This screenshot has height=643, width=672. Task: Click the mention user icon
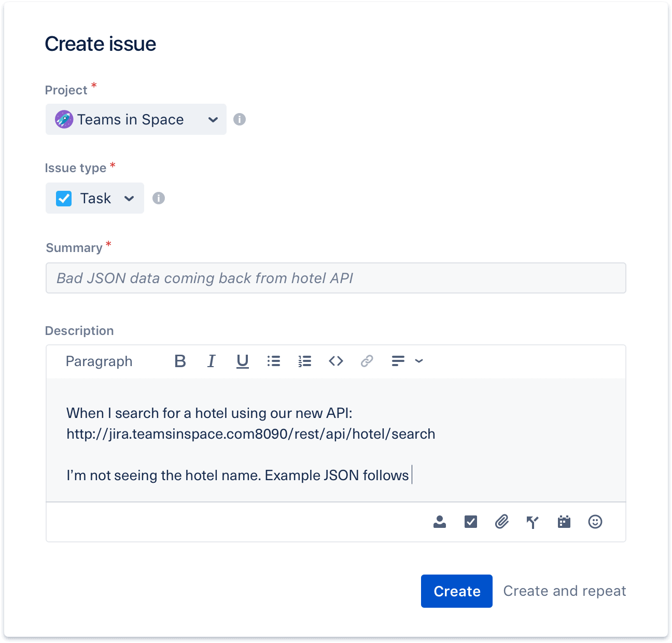[439, 522]
